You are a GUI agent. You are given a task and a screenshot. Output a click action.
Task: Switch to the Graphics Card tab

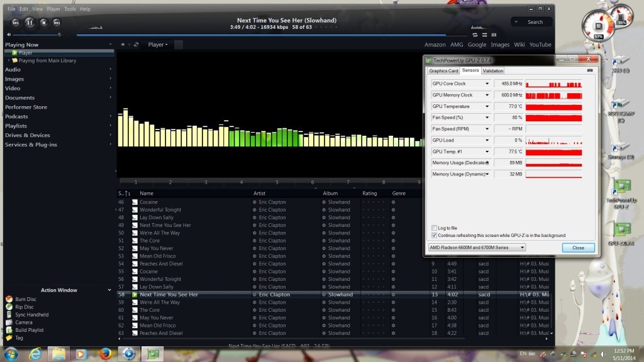[x=443, y=70]
